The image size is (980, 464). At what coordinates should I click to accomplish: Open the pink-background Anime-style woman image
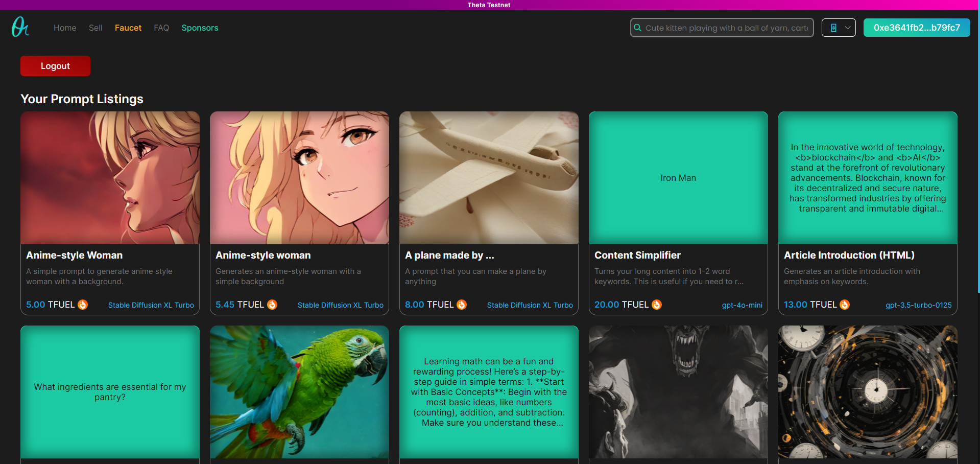point(300,178)
